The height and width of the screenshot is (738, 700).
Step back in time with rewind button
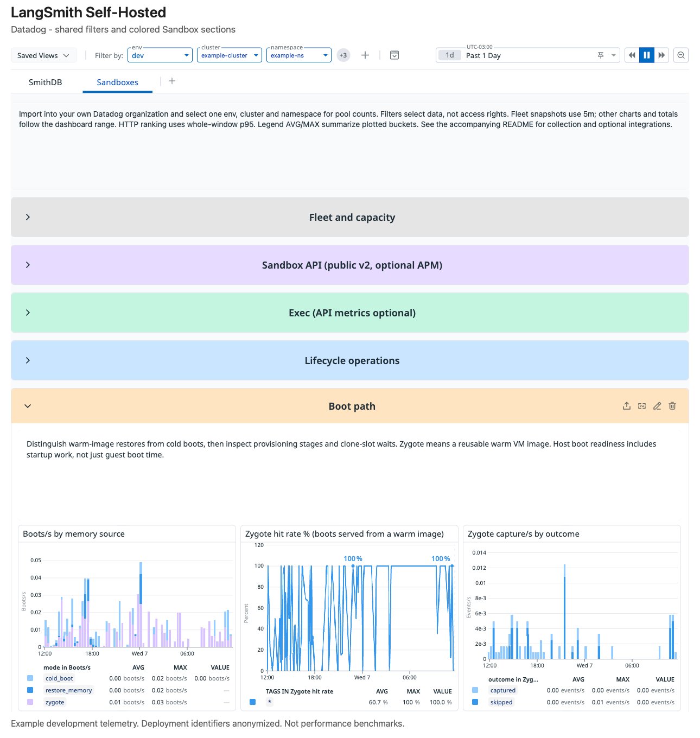632,55
